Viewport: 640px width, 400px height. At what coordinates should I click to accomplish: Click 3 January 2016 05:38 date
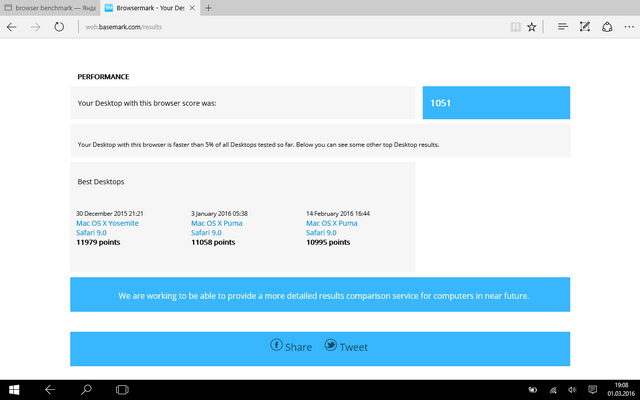pos(220,213)
